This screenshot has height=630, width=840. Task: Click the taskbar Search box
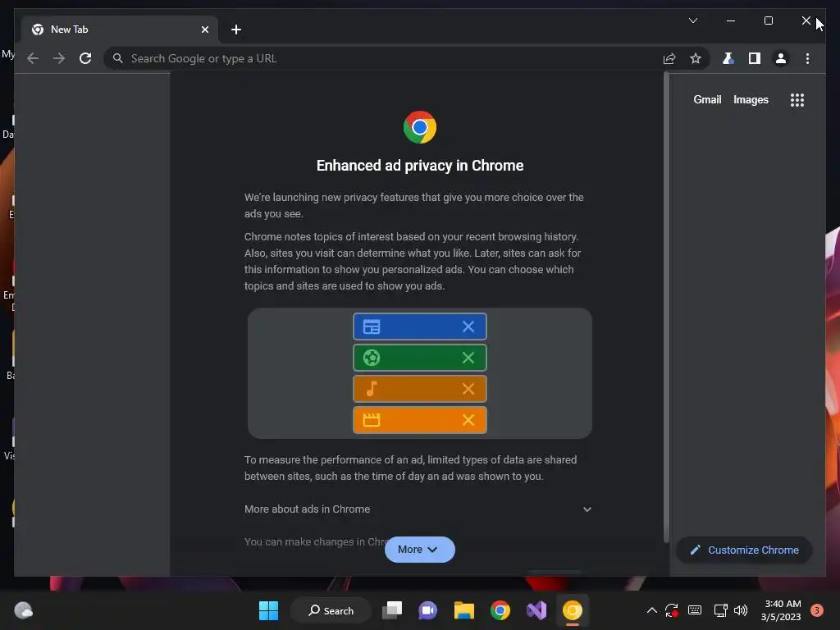(x=331, y=610)
